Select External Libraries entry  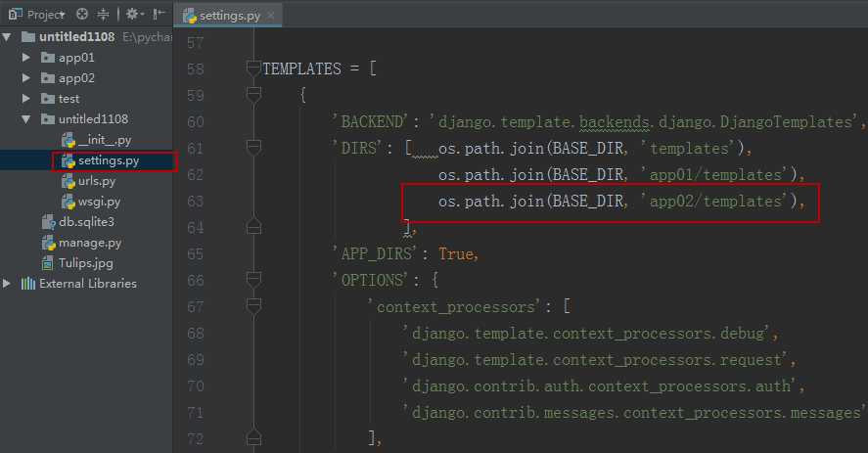[88, 284]
